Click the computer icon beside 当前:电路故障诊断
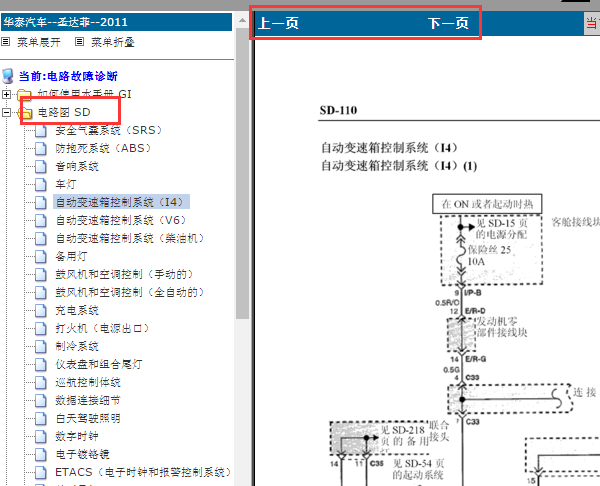 click(x=8, y=76)
